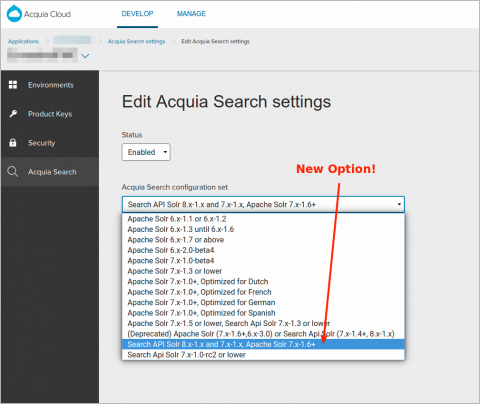Switch to the DEVELOP tab

coord(137,14)
